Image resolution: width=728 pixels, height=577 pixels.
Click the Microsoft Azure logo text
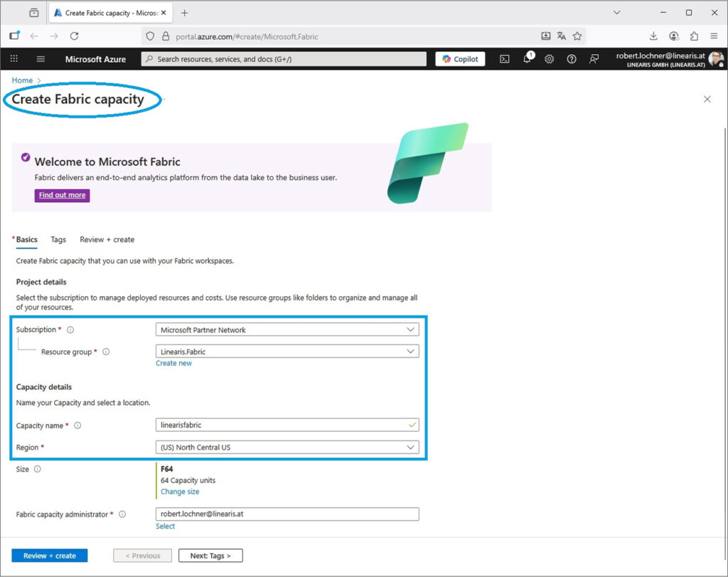(96, 59)
